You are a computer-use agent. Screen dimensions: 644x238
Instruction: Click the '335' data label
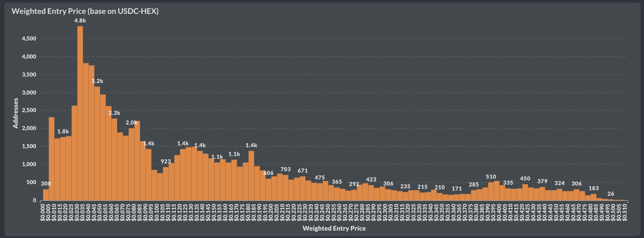coord(508,183)
